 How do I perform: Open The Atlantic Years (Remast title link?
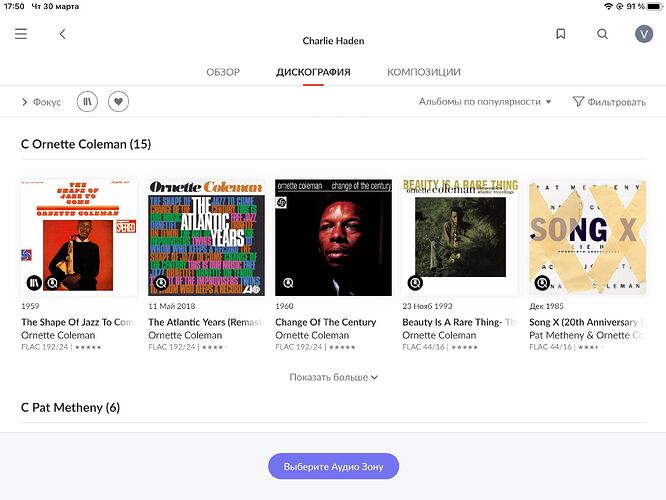(x=206, y=322)
